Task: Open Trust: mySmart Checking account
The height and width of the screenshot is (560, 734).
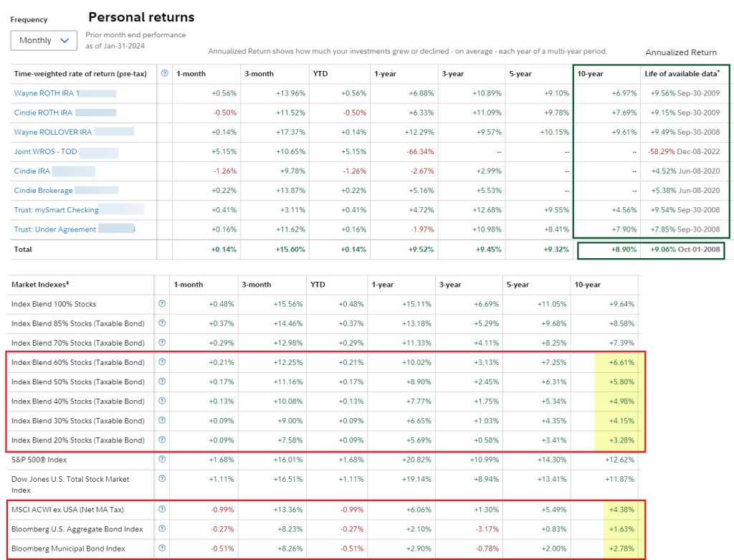Action: pos(56,210)
